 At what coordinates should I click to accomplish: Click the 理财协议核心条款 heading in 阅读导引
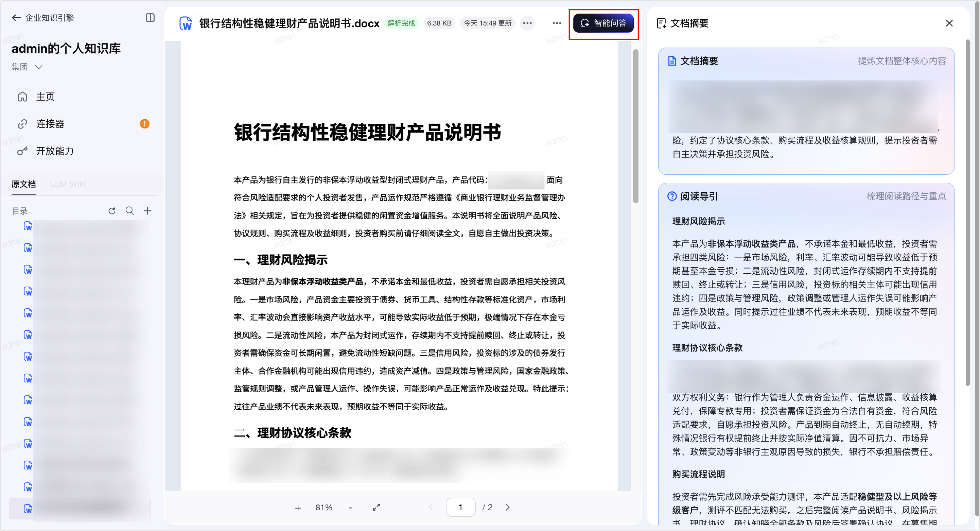click(707, 348)
